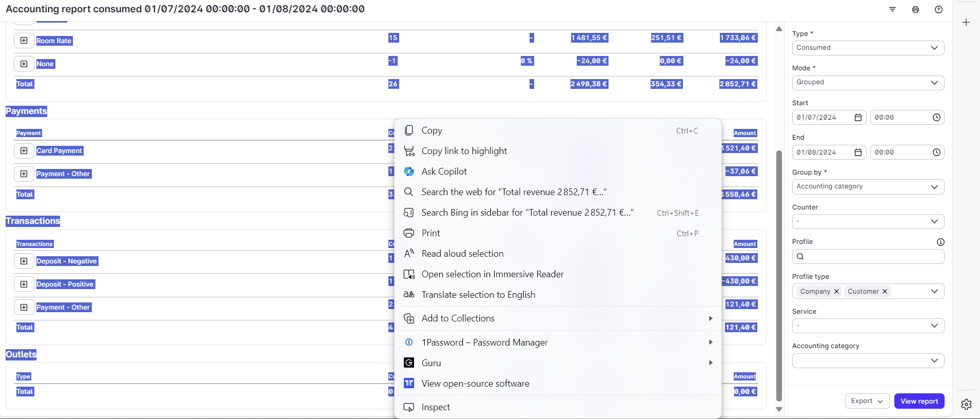Click the Start time field

pyautogui.click(x=907, y=118)
